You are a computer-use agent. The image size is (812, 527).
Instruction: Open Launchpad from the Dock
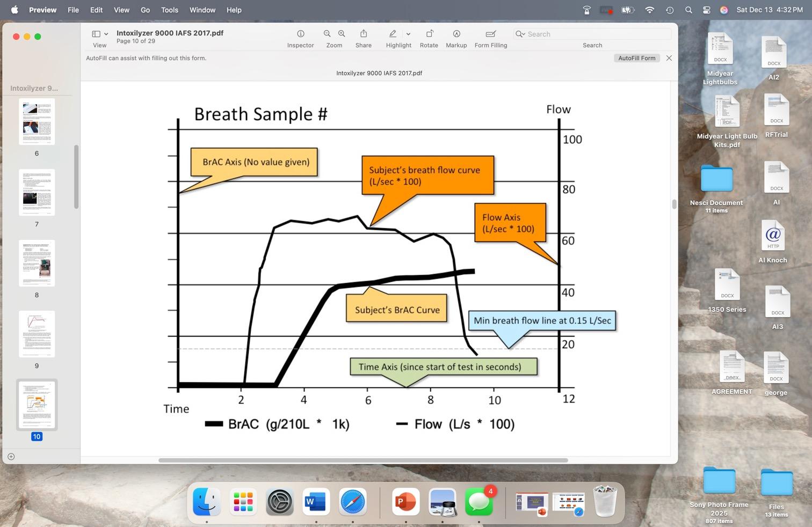click(243, 502)
